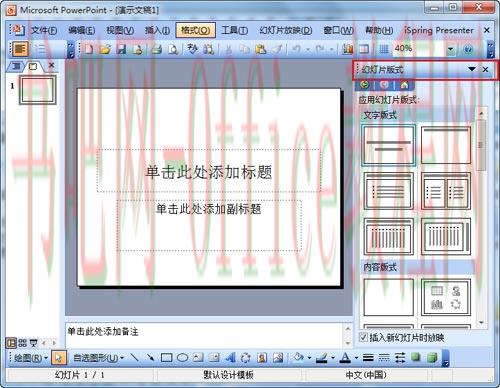This screenshot has width=500, height=388.
Task: Expand the drawing toolbar options chevron
Action: [x=446, y=359]
